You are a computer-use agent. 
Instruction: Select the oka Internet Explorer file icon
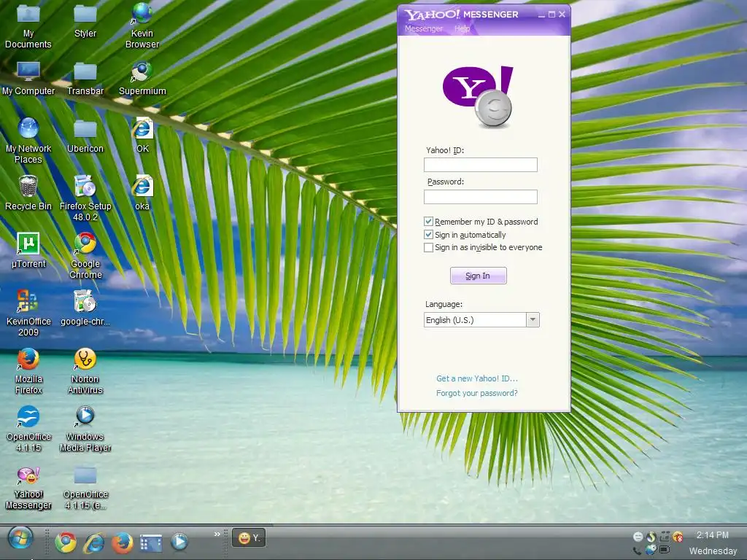tap(142, 193)
